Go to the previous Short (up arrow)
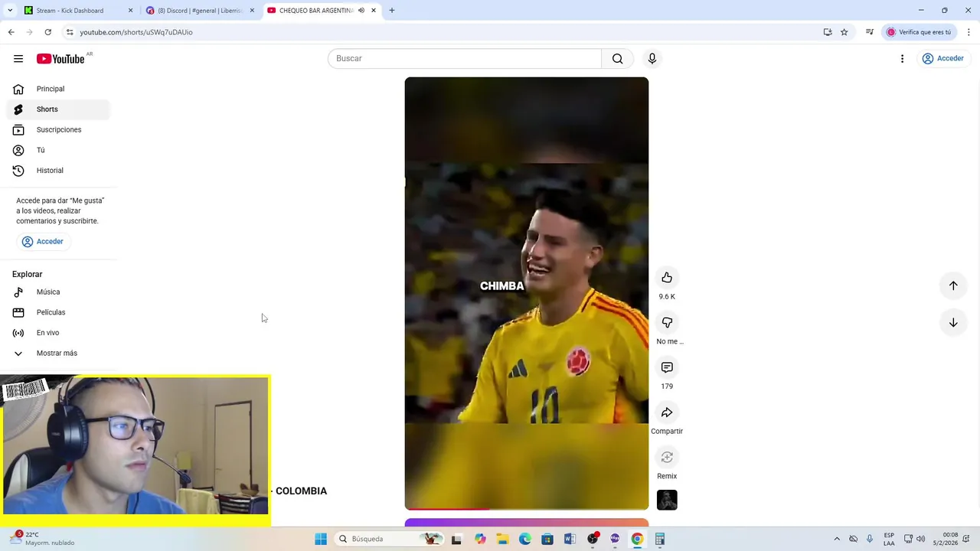The height and width of the screenshot is (551, 980). 953,285
